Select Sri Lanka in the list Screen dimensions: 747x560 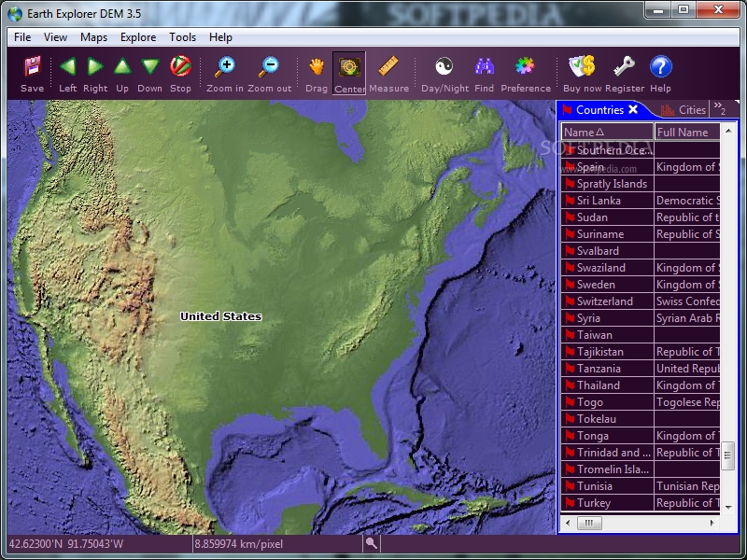tap(641, 201)
